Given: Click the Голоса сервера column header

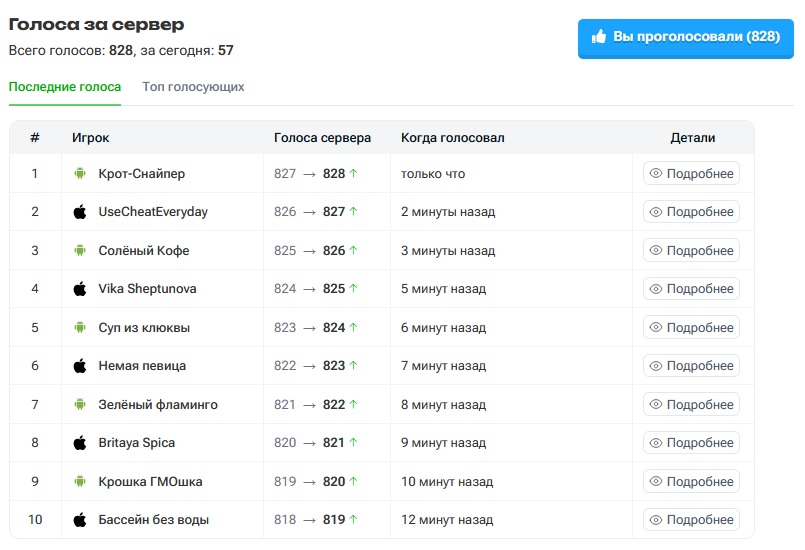Looking at the screenshot, I should 322,138.
